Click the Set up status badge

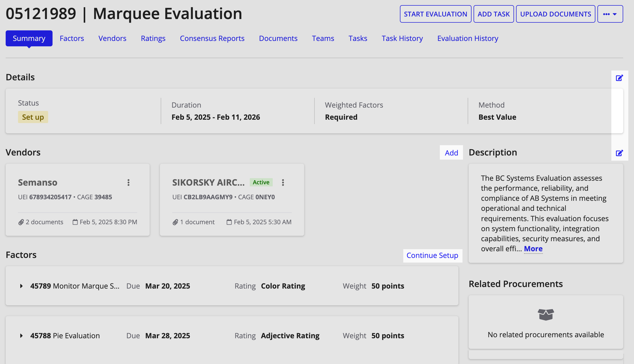tap(33, 117)
